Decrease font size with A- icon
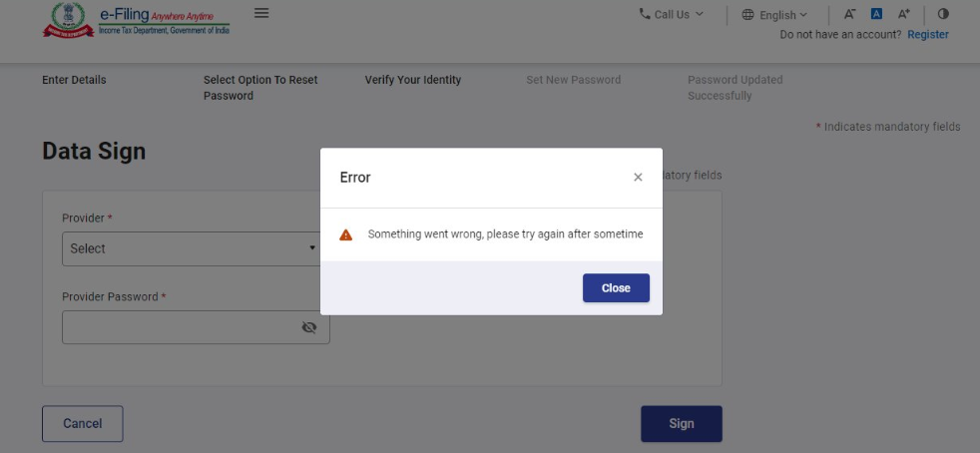Screen dimensions: 980x453 point(850,14)
